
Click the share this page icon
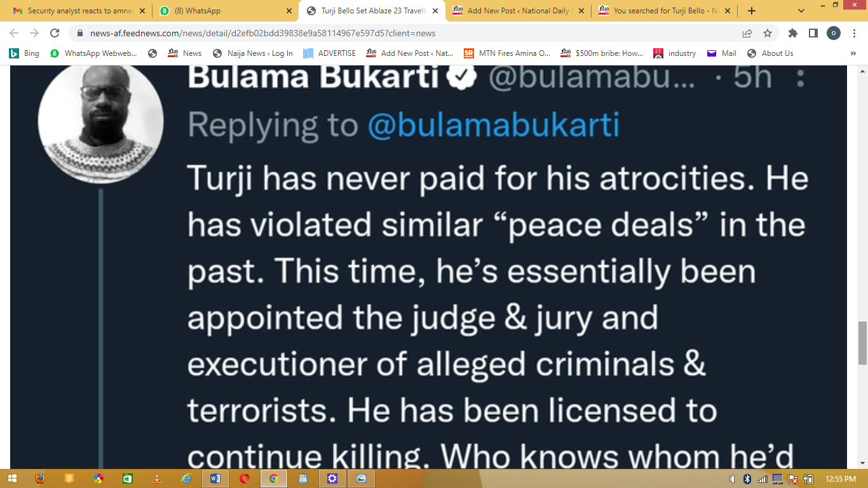747,33
